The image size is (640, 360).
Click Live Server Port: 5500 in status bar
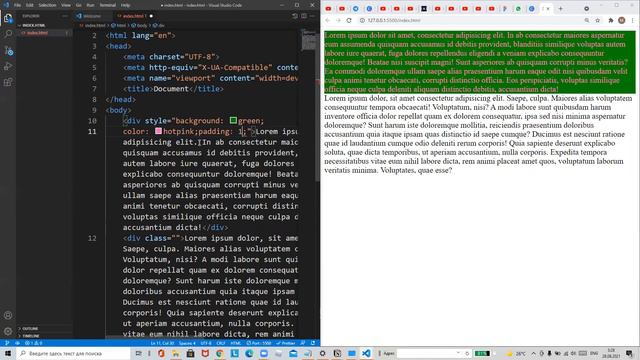259,343
